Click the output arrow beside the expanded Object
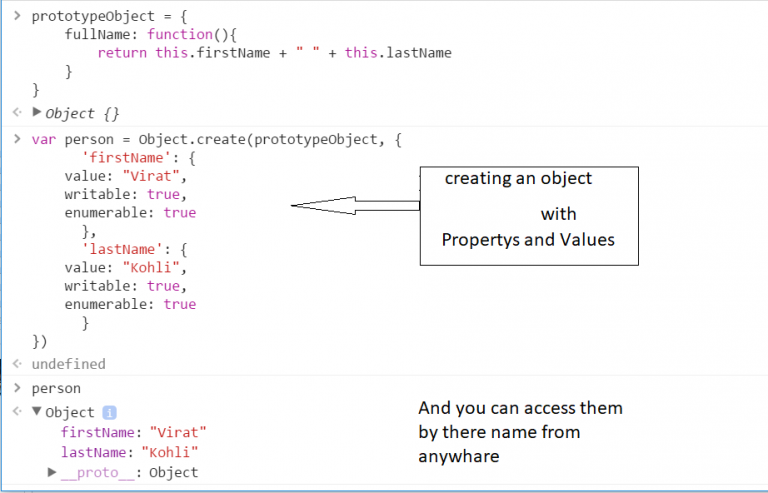Viewport: 768px width, 493px height. click(17, 411)
